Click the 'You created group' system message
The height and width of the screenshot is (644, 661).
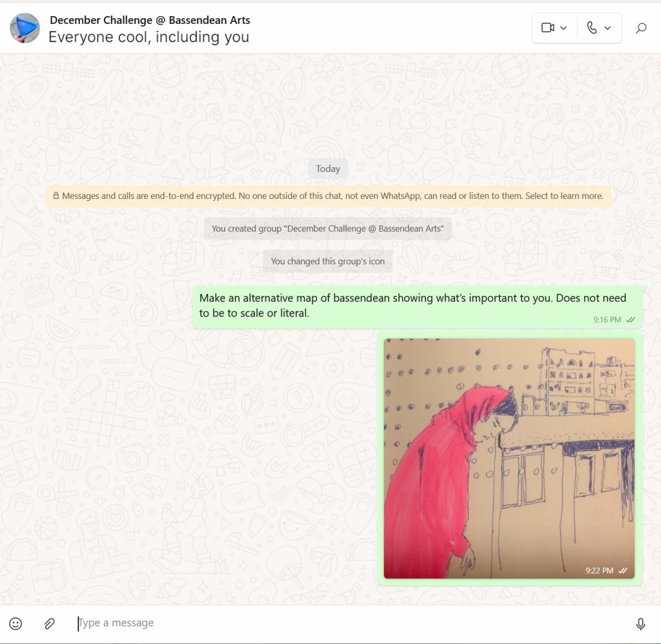327,229
